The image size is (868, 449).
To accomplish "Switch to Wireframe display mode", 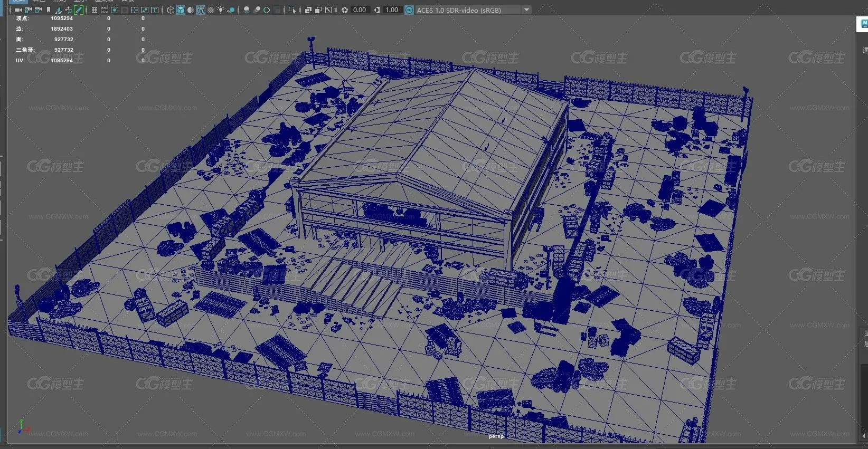I will point(171,10).
